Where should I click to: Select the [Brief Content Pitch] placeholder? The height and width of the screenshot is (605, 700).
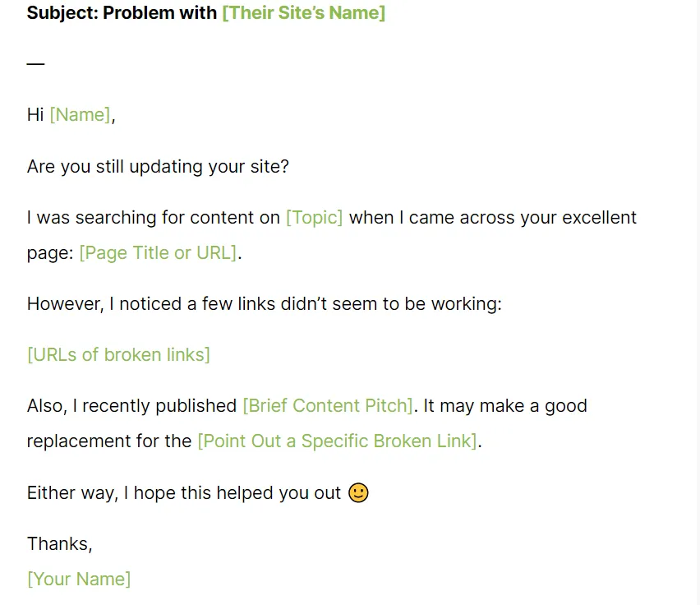coord(327,406)
